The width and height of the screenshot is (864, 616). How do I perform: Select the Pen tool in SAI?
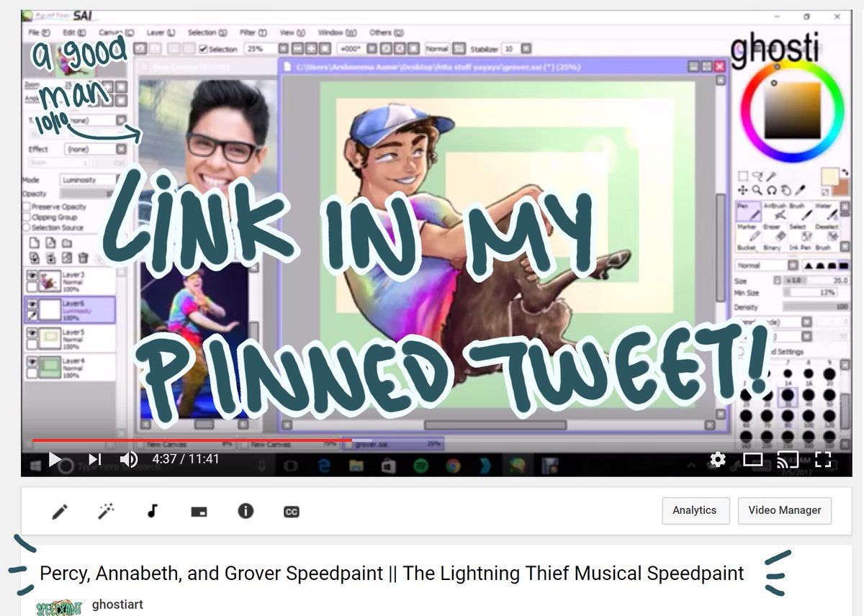click(750, 211)
